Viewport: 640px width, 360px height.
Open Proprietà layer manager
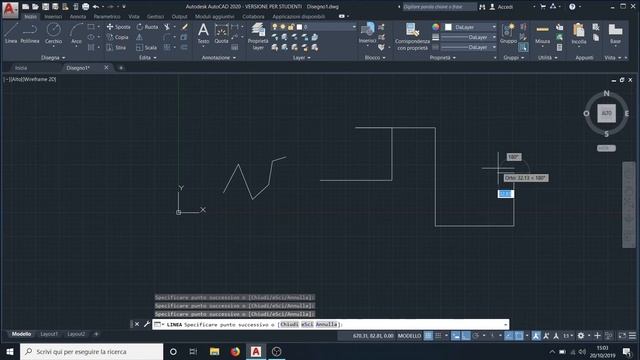click(x=258, y=36)
